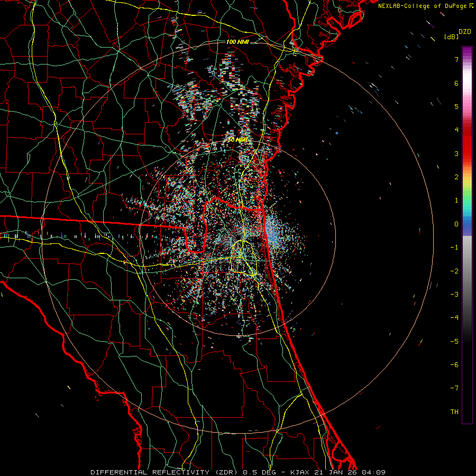Image resolution: width=476 pixels, height=476 pixels.
Task: Pick the -5 label on the scale
Action: click(454, 342)
